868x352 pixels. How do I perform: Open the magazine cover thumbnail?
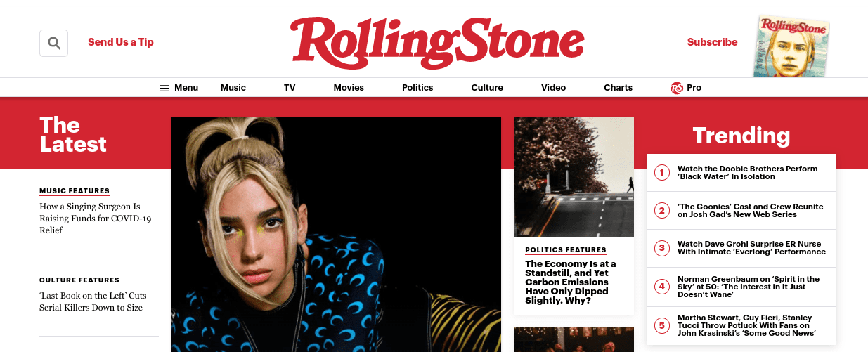pos(793,46)
